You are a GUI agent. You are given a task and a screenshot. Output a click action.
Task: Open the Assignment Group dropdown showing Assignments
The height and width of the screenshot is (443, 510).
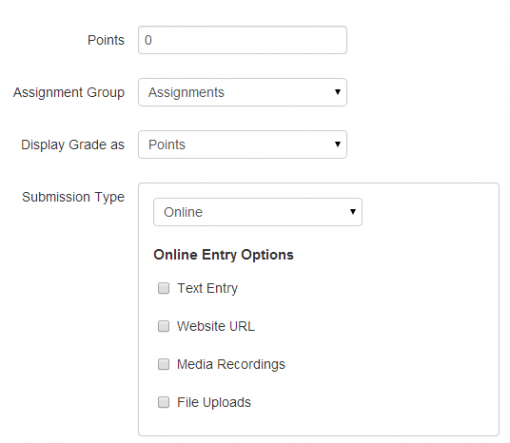coord(242,92)
